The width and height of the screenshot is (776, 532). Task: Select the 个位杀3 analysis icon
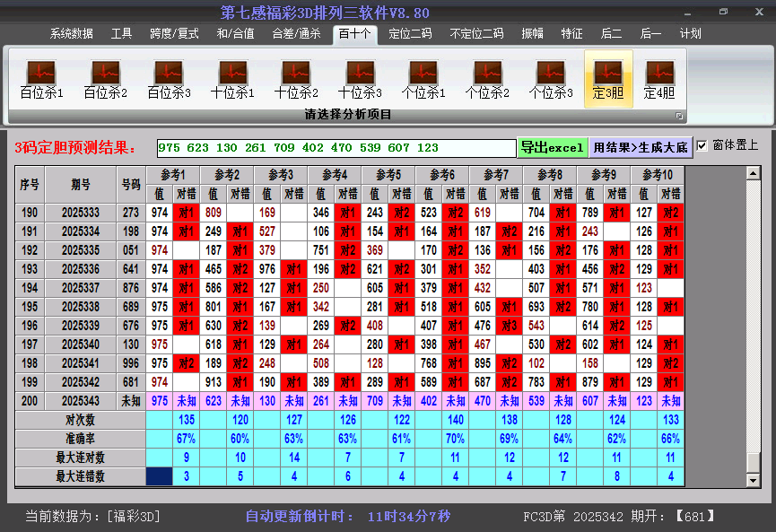point(550,76)
